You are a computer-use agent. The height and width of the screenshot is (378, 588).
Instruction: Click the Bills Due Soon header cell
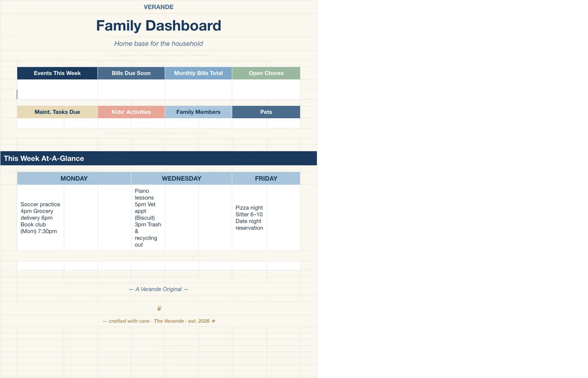pyautogui.click(x=131, y=73)
